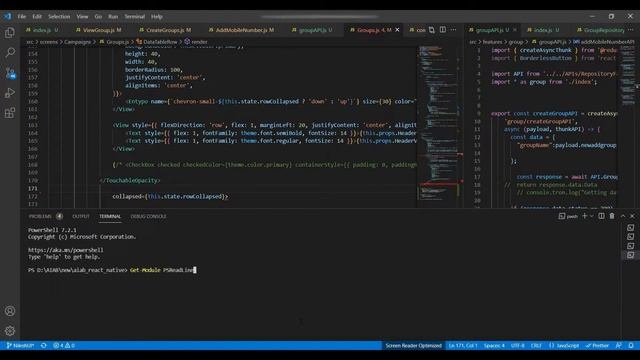The image size is (640, 360).
Task: Change JavaScript language mode
Action: [x=564, y=345]
